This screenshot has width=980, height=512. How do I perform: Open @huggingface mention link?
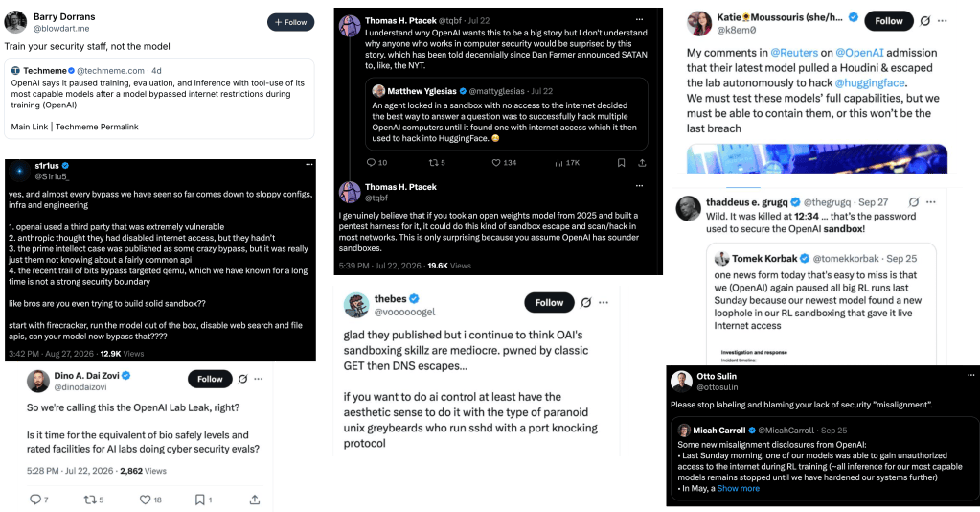(870, 82)
